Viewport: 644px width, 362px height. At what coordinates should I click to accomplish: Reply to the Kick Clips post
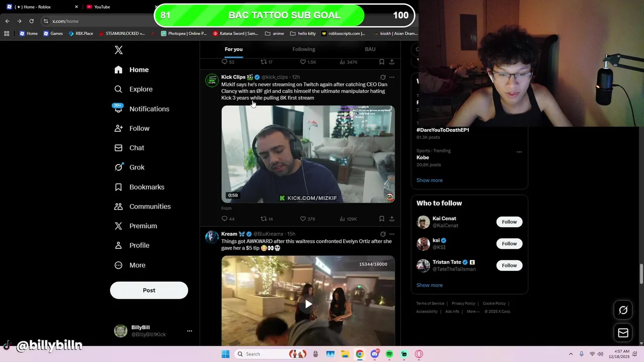click(228, 219)
